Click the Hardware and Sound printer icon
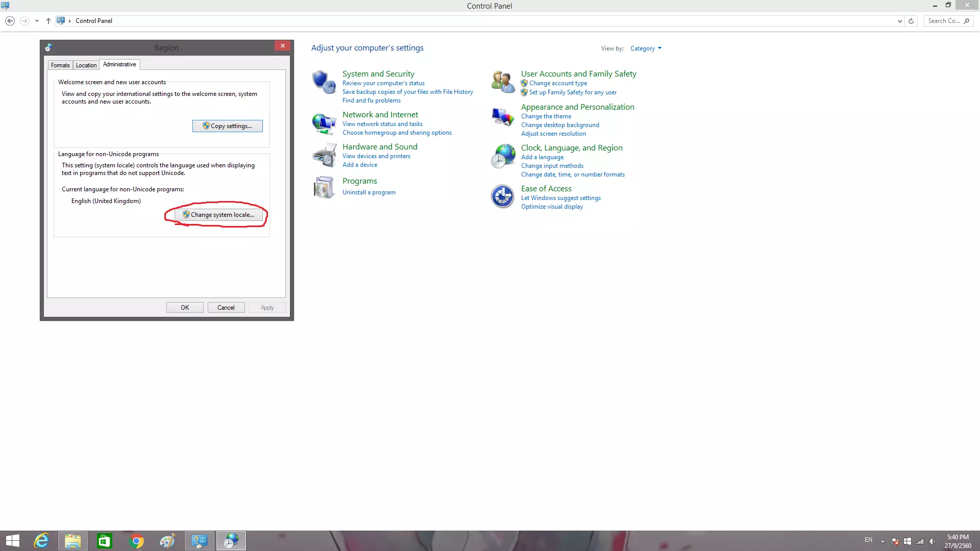Screen dimensions: 980x551 324,155
